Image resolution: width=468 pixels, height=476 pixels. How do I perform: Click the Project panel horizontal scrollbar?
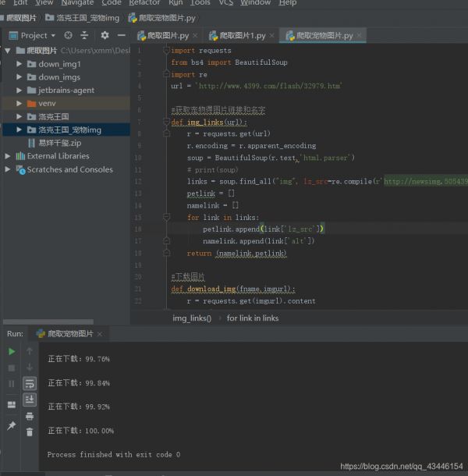(48, 321)
